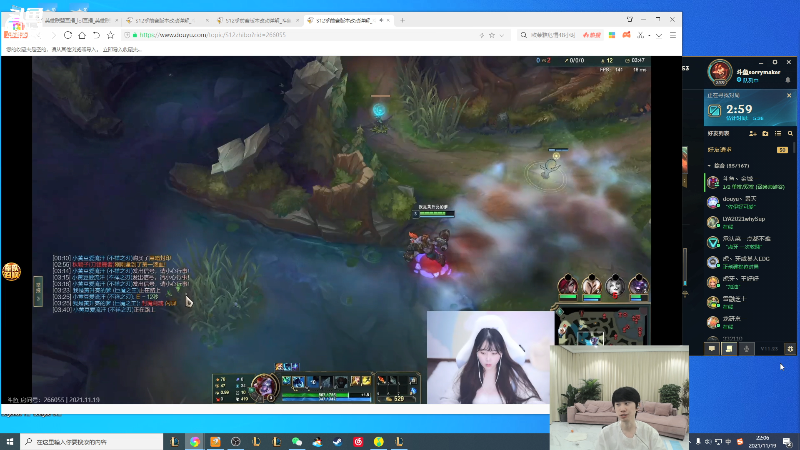Image resolution: width=800 pixels, height=450 pixels.
Task: Open friend requests badge 50
Action: pyautogui.click(x=782, y=150)
